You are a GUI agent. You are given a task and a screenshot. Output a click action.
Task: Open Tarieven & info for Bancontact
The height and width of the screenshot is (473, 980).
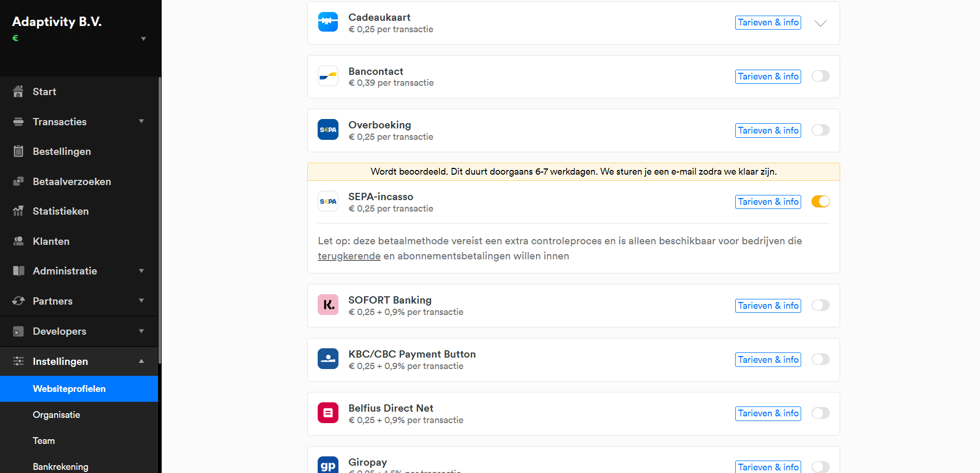point(768,76)
